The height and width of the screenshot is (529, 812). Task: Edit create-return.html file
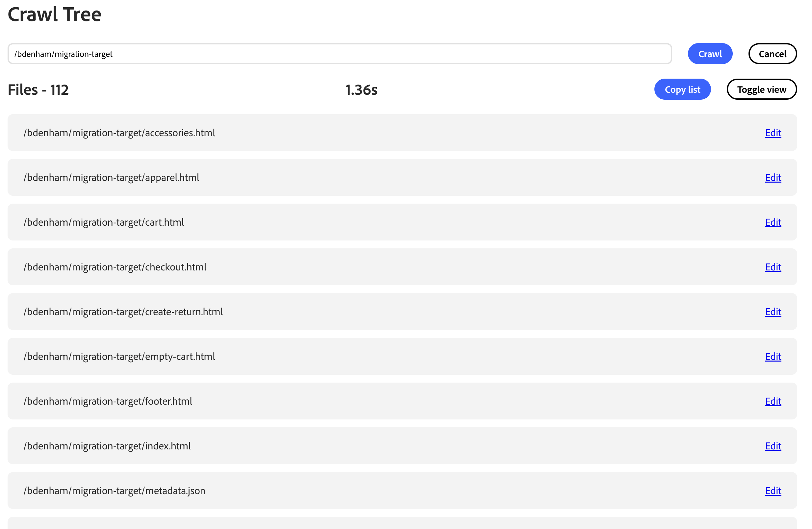(773, 312)
